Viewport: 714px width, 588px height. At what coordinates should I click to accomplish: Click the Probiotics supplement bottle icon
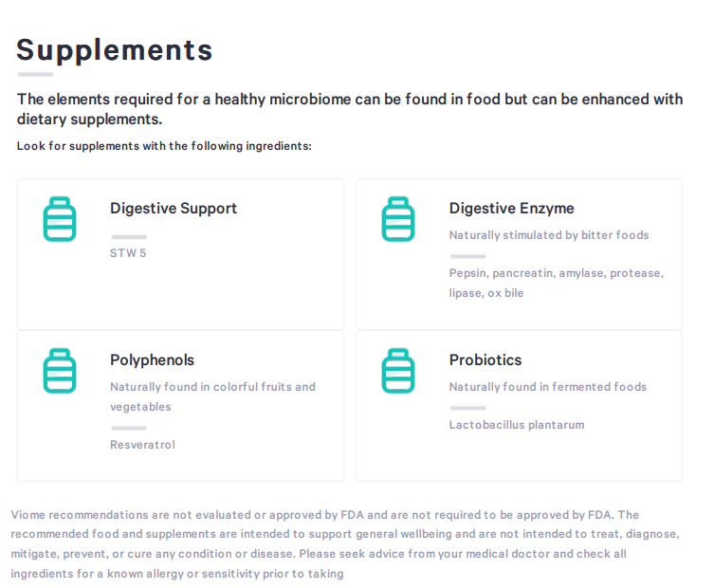pos(398,371)
